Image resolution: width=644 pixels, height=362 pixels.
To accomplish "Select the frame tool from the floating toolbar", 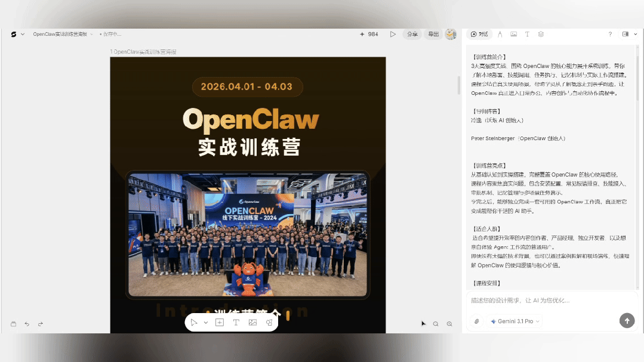I will pyautogui.click(x=220, y=322).
